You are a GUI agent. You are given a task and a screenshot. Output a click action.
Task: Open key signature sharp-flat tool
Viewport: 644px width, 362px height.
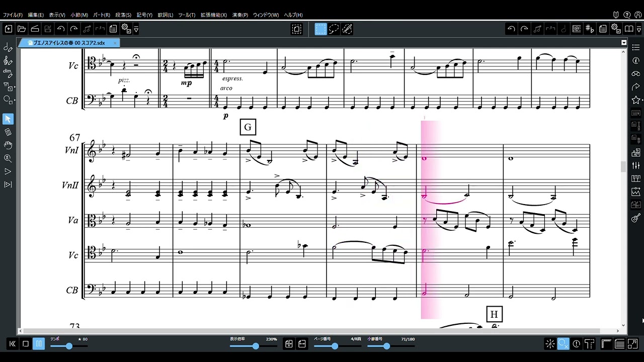590,29
